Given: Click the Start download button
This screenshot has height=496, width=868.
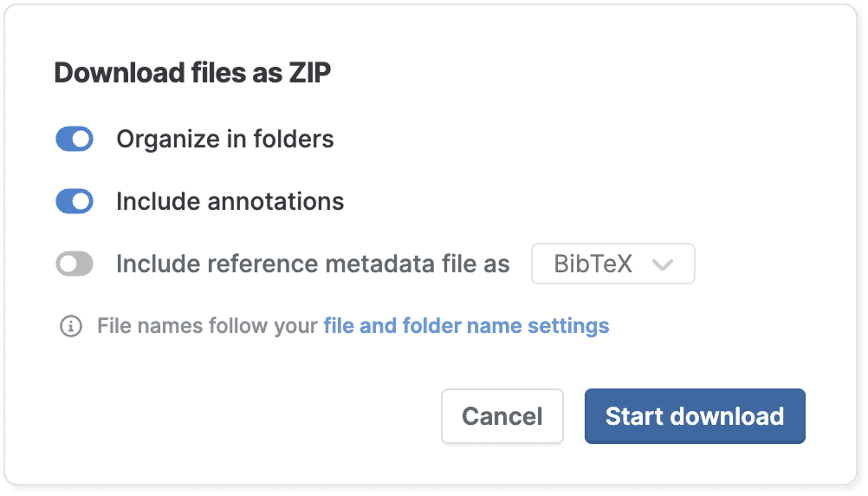Looking at the screenshot, I should [x=695, y=416].
